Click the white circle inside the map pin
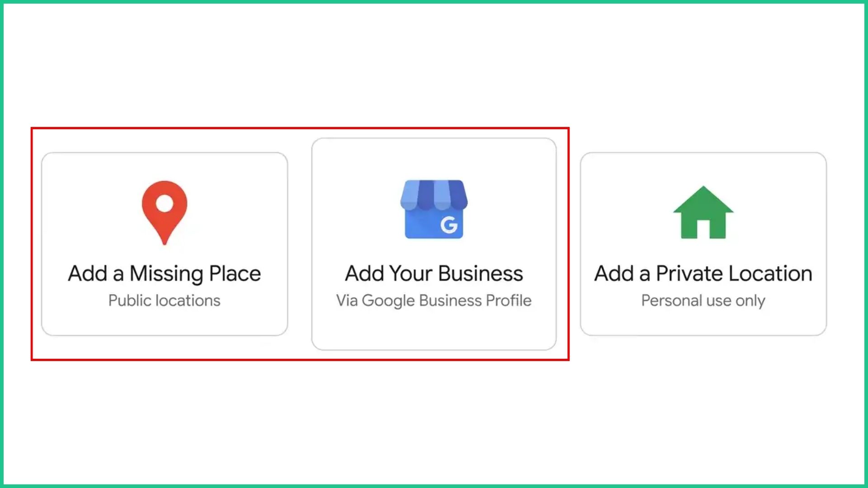868x488 pixels. coord(165,203)
